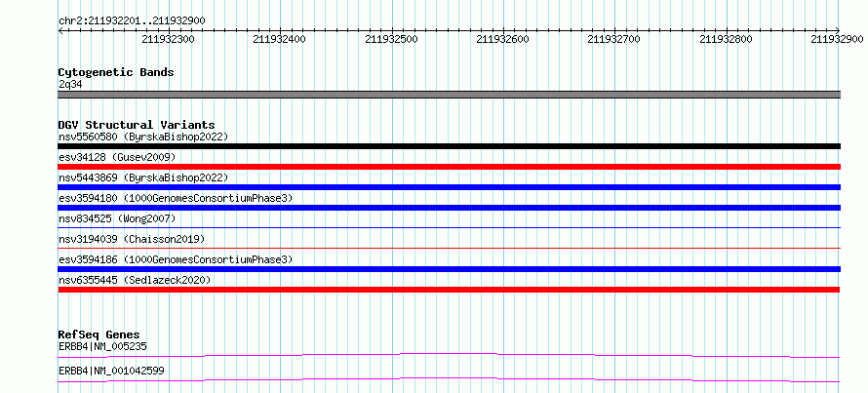
Task: Click the black bar of nsv5560580
Action: (x=449, y=146)
